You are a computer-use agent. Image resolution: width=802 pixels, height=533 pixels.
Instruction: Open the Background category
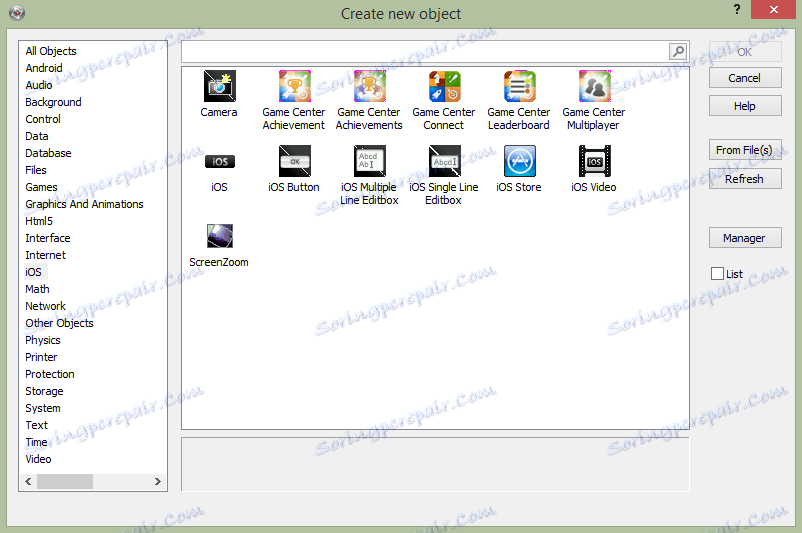(53, 102)
